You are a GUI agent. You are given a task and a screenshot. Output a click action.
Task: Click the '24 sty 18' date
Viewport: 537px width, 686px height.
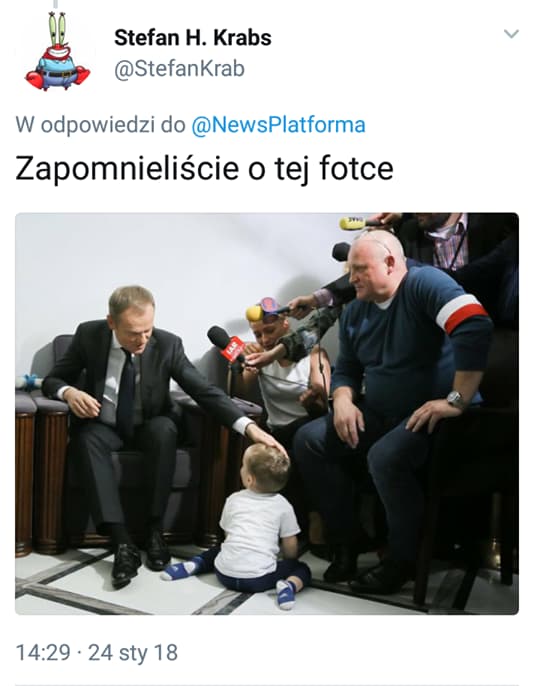[133, 652]
